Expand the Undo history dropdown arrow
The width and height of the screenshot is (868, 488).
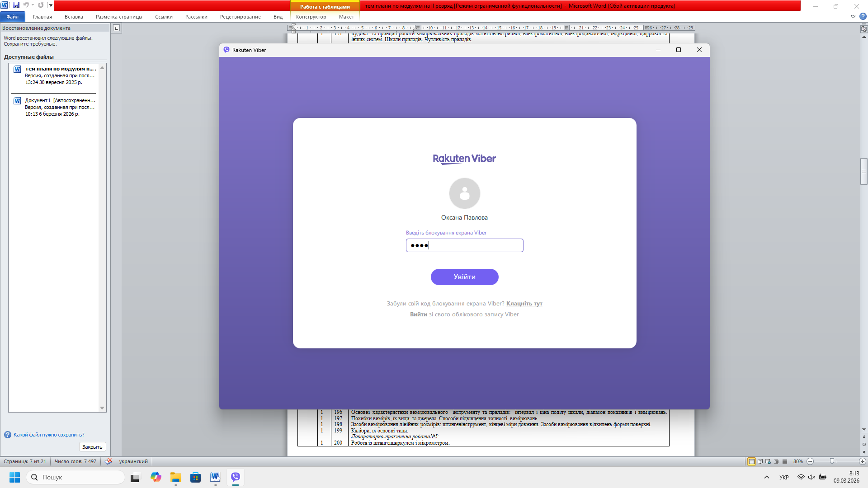tap(33, 5)
